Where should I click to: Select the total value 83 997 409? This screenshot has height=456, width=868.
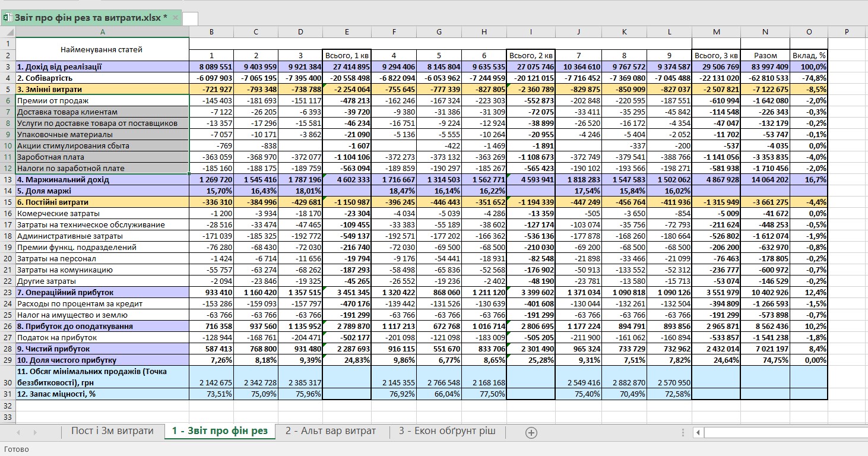pos(765,66)
